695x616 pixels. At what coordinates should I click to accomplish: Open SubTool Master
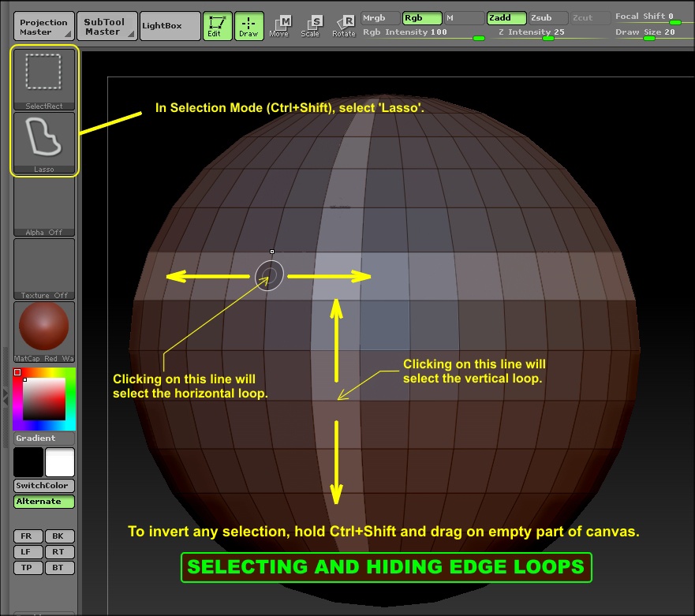106,27
